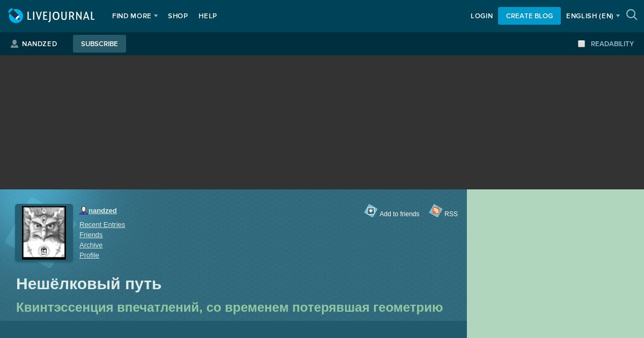Open the nandzed username link
The height and width of the screenshot is (338, 644).
tap(103, 211)
